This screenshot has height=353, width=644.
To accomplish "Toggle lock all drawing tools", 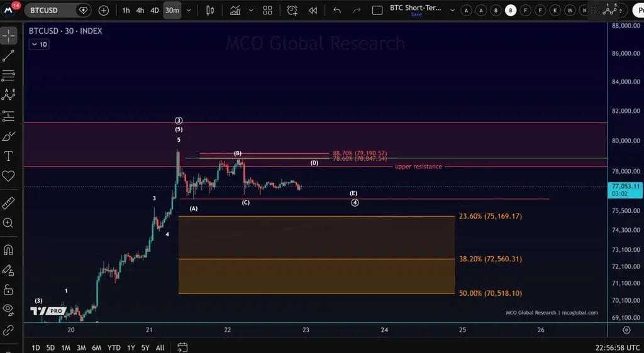I will (8, 290).
